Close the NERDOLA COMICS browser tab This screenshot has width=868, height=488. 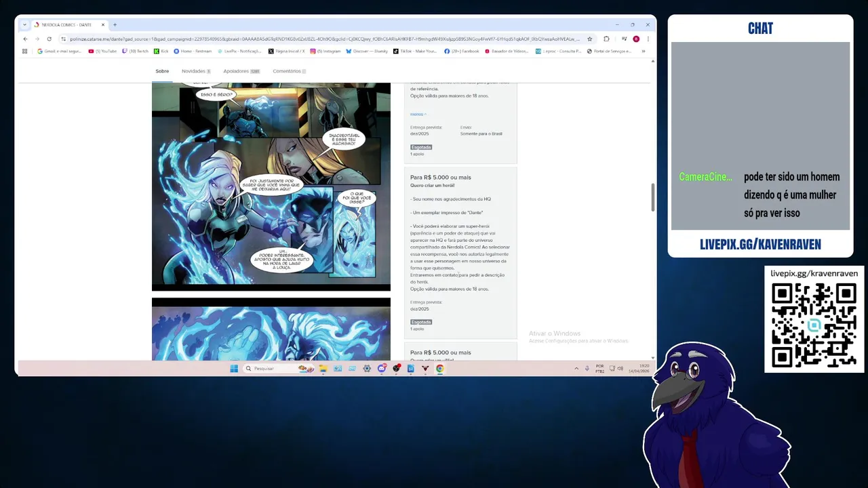point(102,24)
